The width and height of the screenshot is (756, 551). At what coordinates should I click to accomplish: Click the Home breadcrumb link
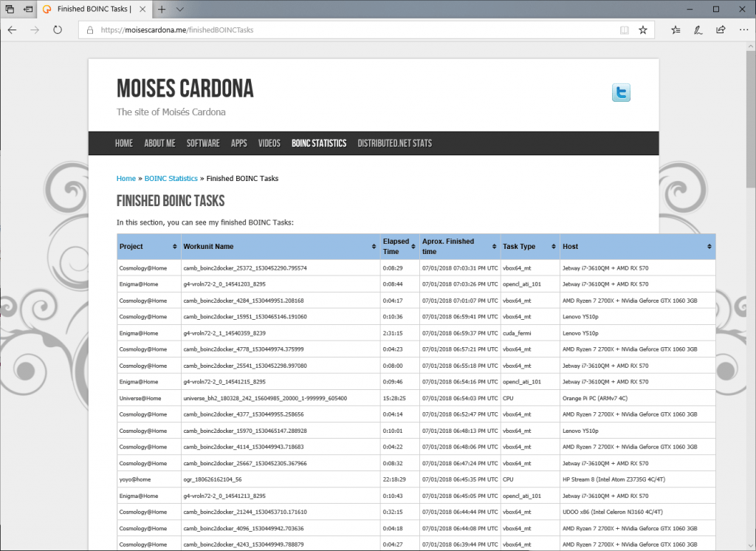click(x=126, y=178)
